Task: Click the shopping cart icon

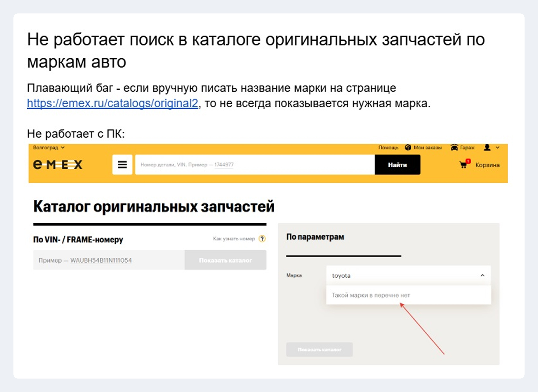Action: [464, 164]
